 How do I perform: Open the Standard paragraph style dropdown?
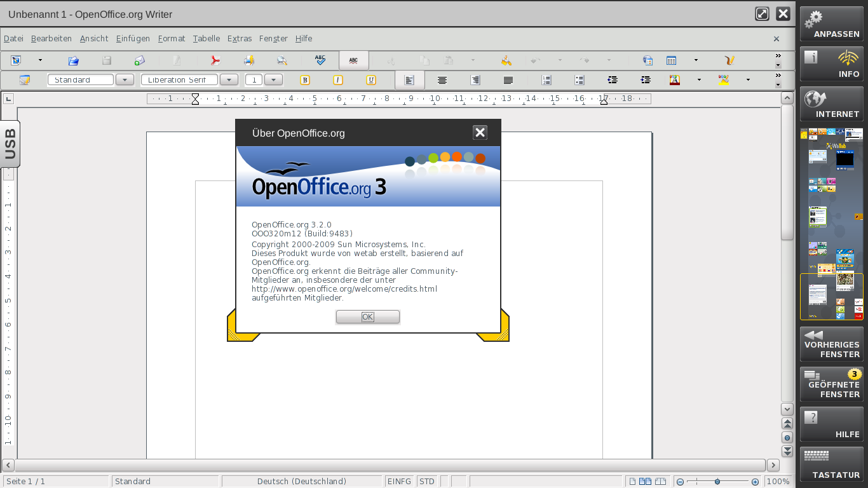click(x=125, y=80)
